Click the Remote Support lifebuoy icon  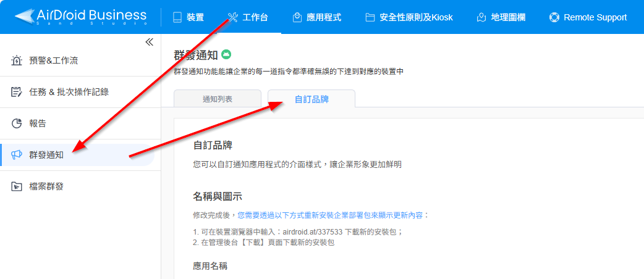pyautogui.click(x=554, y=18)
